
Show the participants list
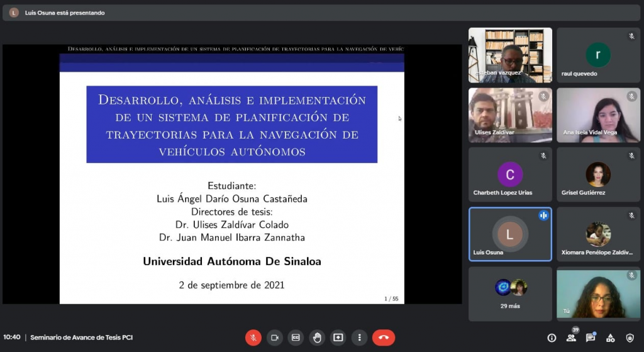tap(571, 338)
